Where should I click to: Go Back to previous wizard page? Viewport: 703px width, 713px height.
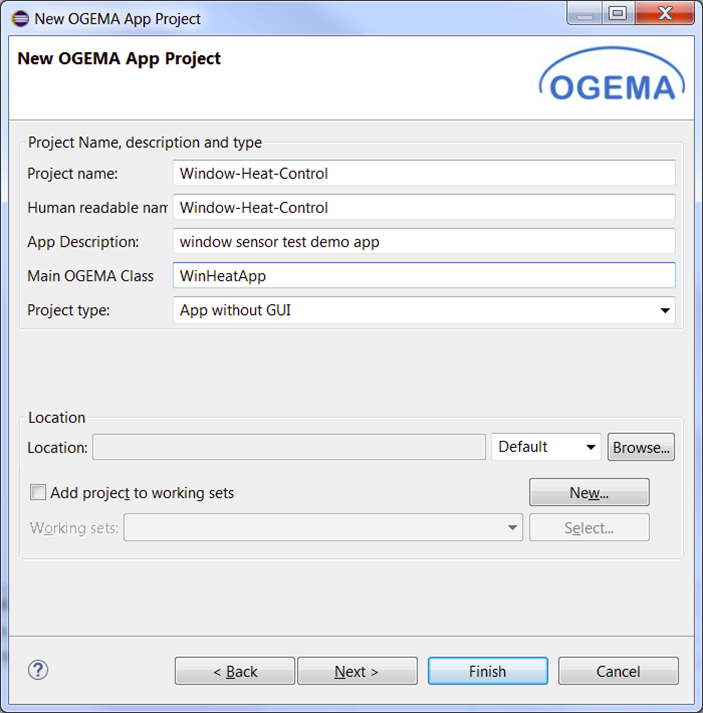click(x=235, y=671)
